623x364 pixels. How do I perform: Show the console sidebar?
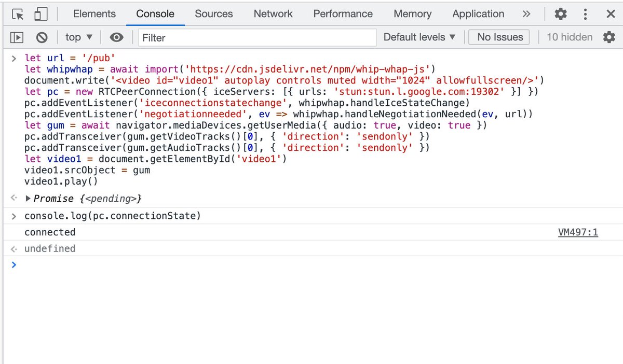tap(17, 37)
